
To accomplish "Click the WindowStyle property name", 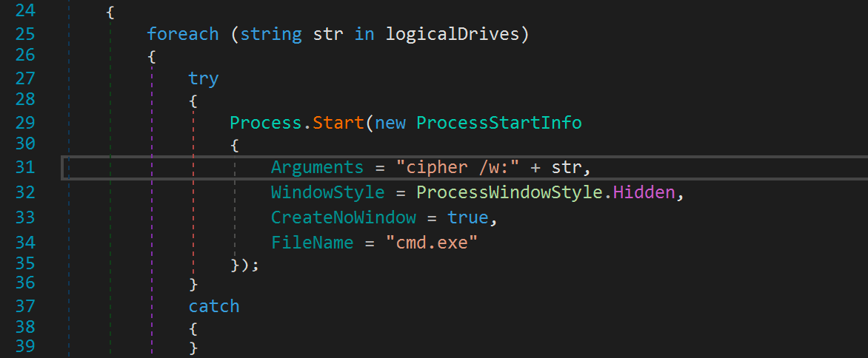I will pos(327,192).
